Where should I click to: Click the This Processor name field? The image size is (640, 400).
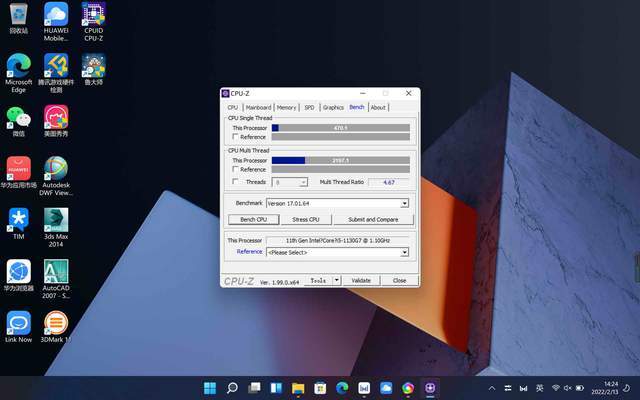pyautogui.click(x=338, y=240)
